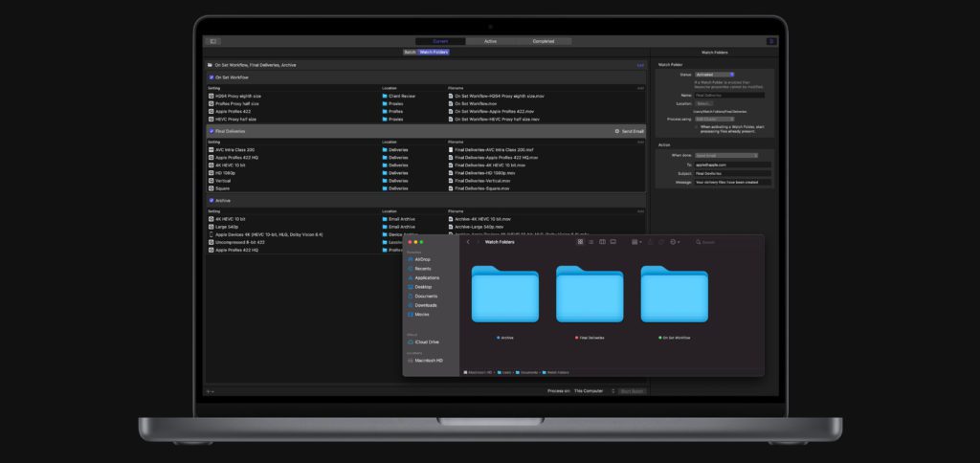Open Applications in the Finder sidebar
This screenshot has width=980, height=463.
[423, 277]
